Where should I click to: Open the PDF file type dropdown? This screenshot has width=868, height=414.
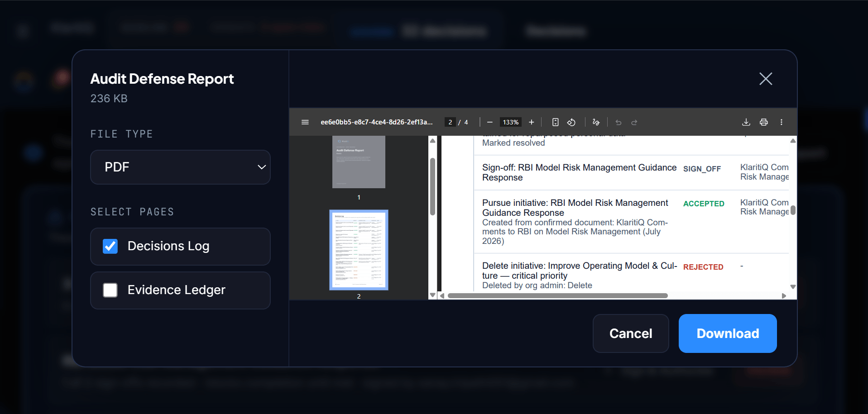coord(180,167)
